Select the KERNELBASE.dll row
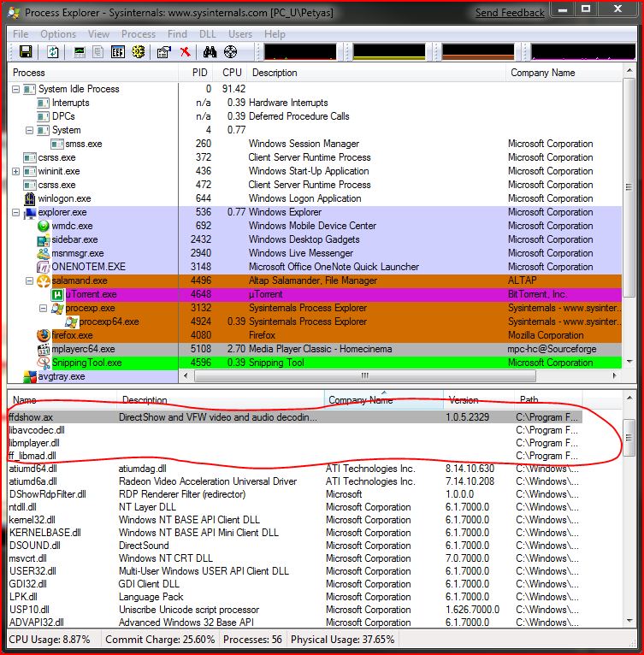 [x=295, y=533]
